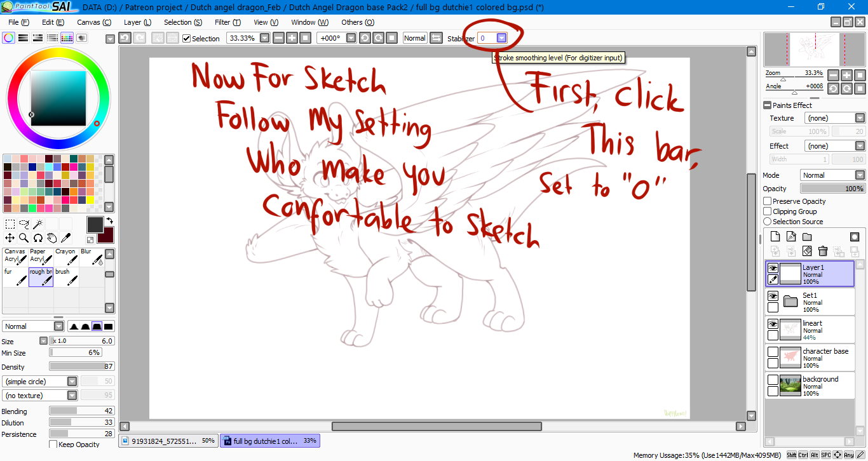The image size is (868, 461).
Task: Show the character base layer
Action: point(773,352)
